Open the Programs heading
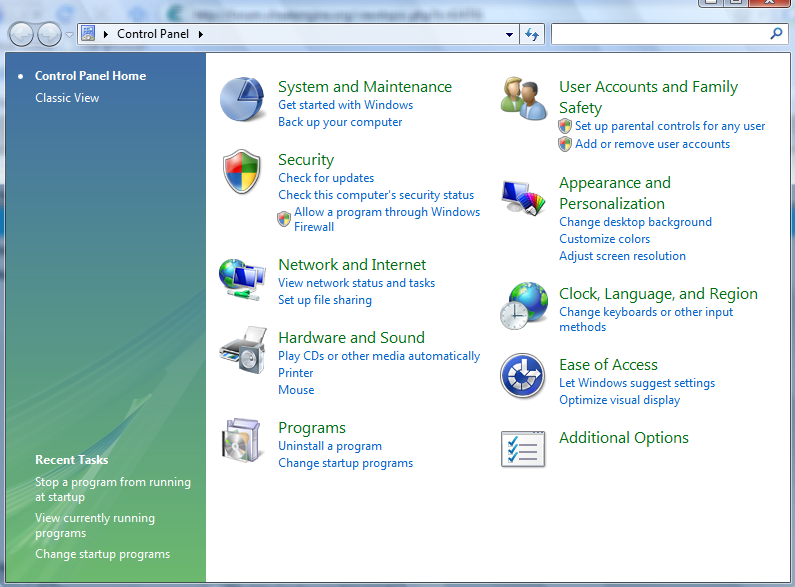The image size is (795, 587). (x=312, y=428)
